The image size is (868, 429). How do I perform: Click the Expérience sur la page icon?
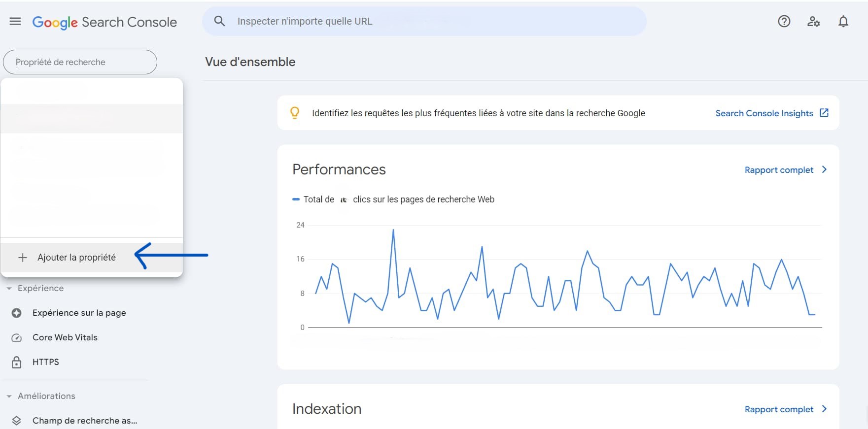16,313
